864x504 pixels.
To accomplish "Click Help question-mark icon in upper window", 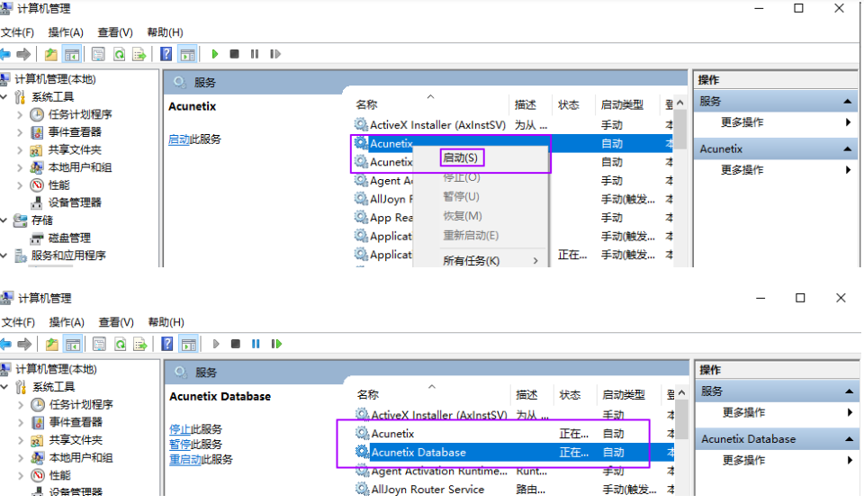I will point(166,54).
